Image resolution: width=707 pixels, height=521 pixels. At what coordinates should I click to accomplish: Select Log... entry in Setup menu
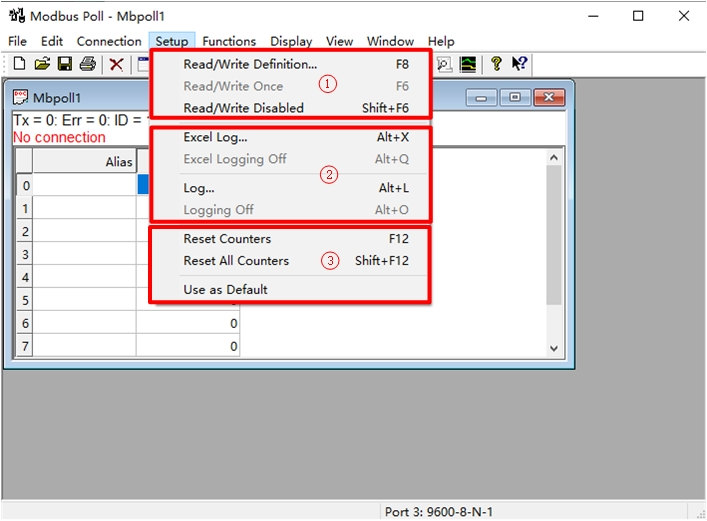coord(290,188)
